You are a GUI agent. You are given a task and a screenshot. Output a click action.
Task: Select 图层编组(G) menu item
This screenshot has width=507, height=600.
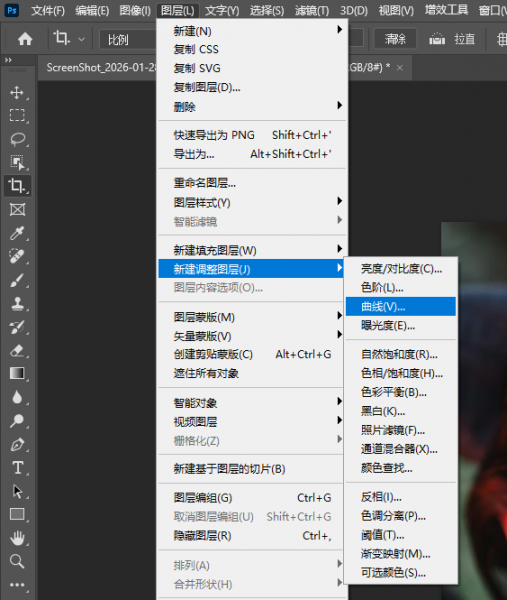pos(253,497)
